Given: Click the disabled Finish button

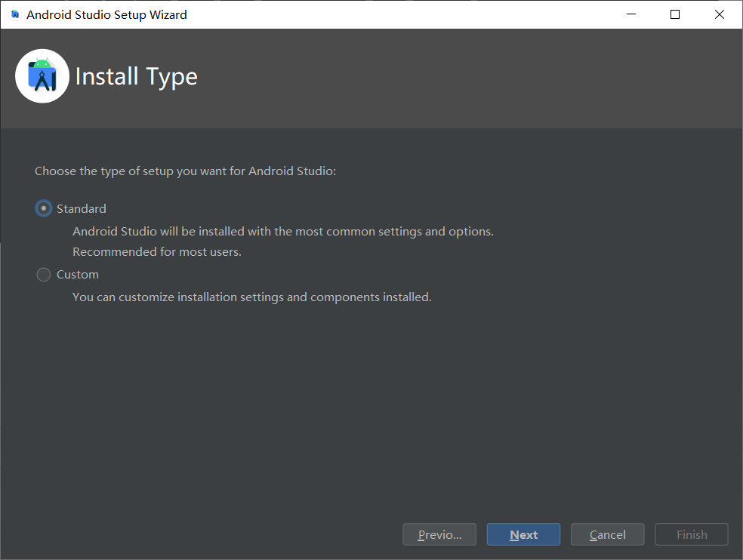Looking at the screenshot, I should [692, 534].
